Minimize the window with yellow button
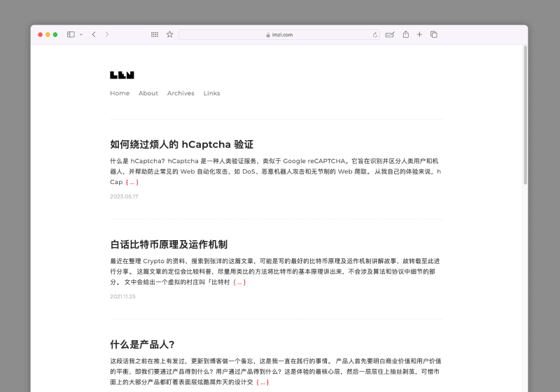This screenshot has height=392, width=560. 48,34
